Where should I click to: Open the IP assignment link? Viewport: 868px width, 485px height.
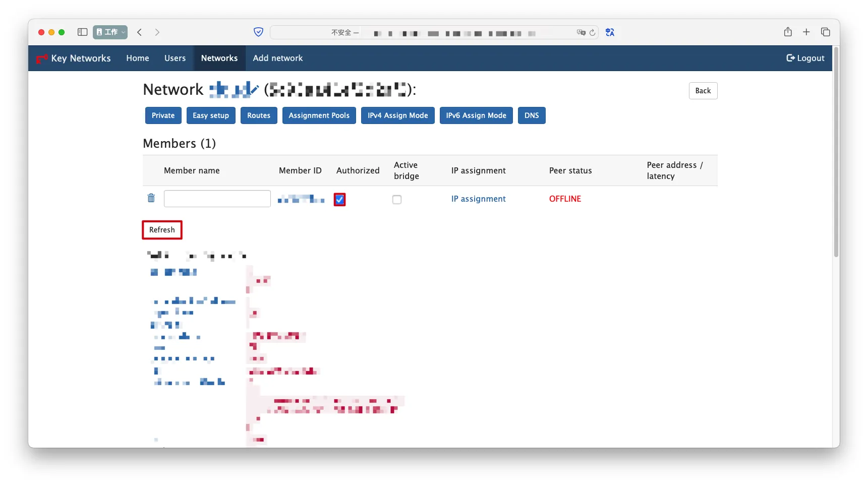coord(478,199)
